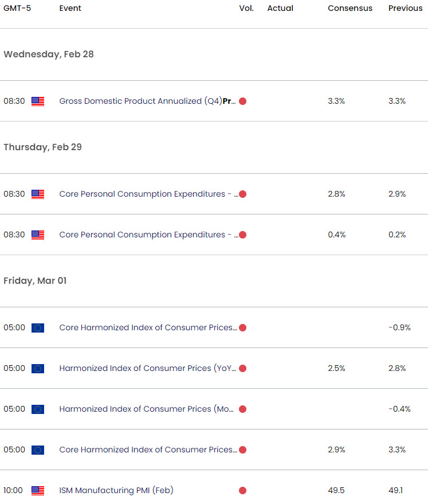Screen dimensions: 428x504
Task: Click the red dot on the Core PCE row with 0.4% consensus
Action: pos(242,235)
